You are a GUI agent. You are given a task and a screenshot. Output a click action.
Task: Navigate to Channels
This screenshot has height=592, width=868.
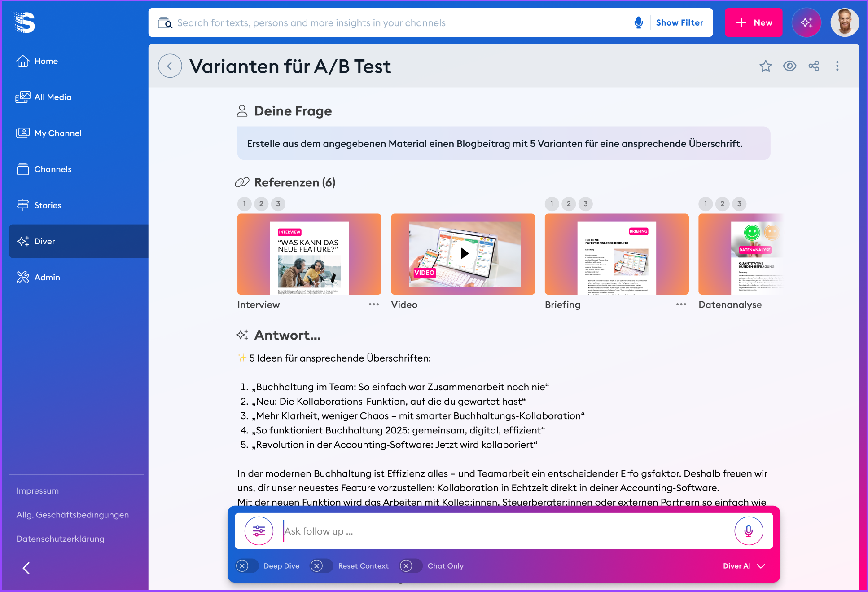tap(44, 169)
